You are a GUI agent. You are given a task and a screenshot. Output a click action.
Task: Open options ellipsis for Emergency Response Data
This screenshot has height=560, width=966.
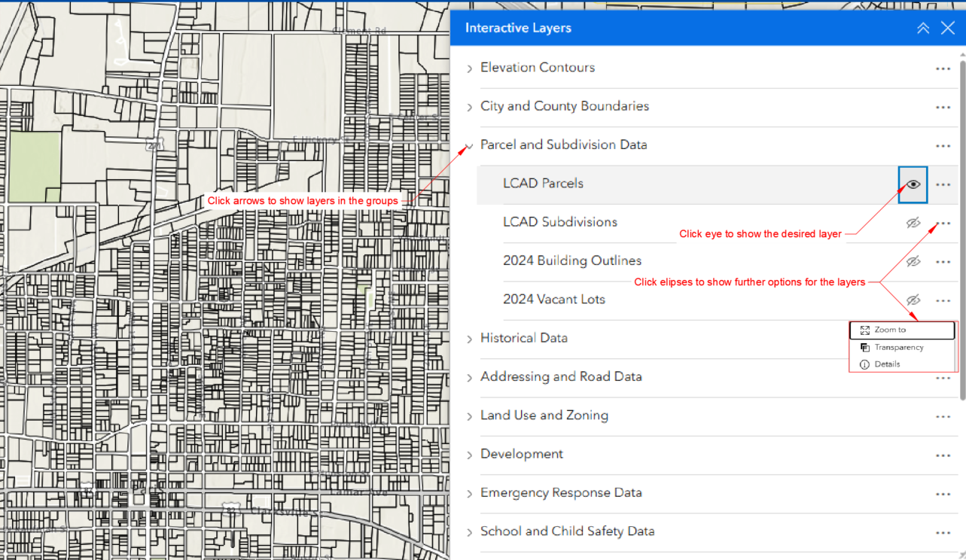[x=943, y=494]
